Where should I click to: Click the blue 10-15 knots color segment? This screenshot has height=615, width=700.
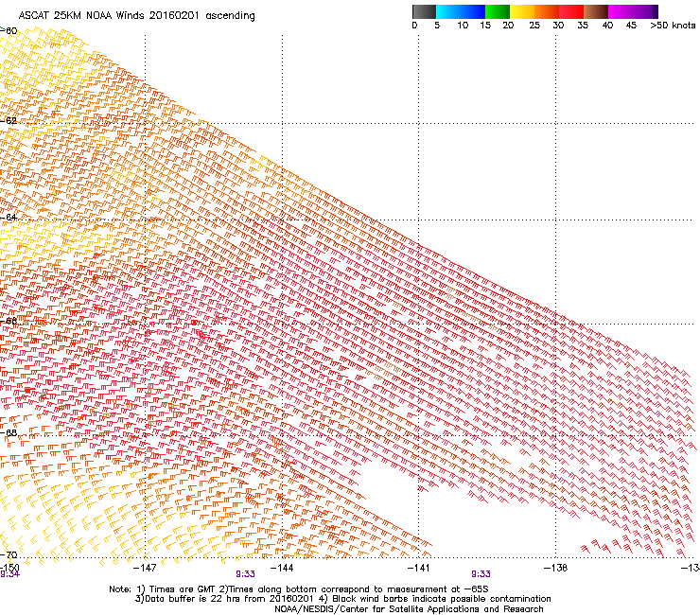click(473, 11)
